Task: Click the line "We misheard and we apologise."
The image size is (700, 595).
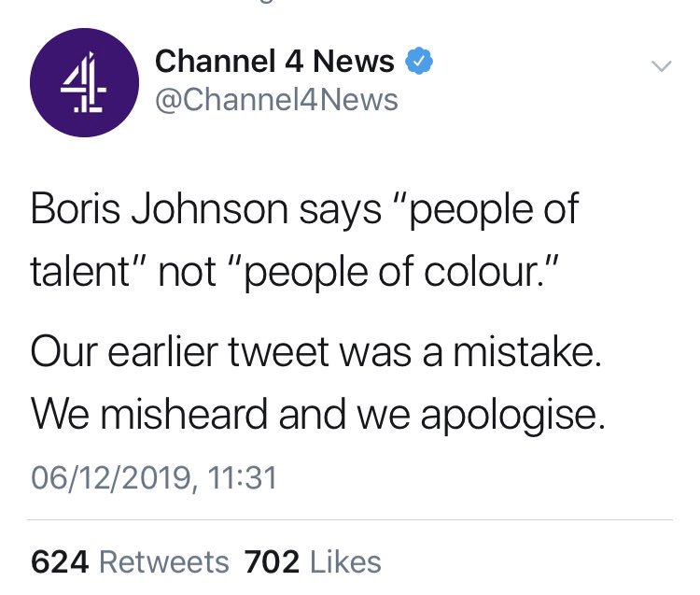Action: coord(318,413)
